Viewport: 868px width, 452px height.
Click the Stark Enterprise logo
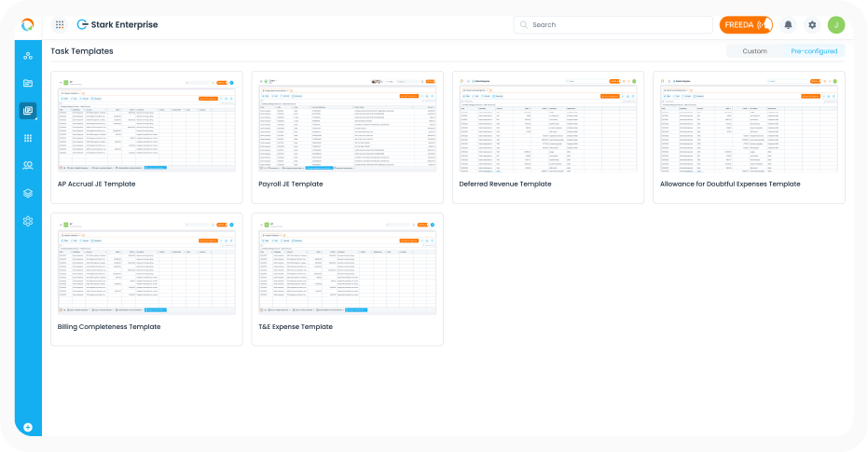[x=117, y=25]
